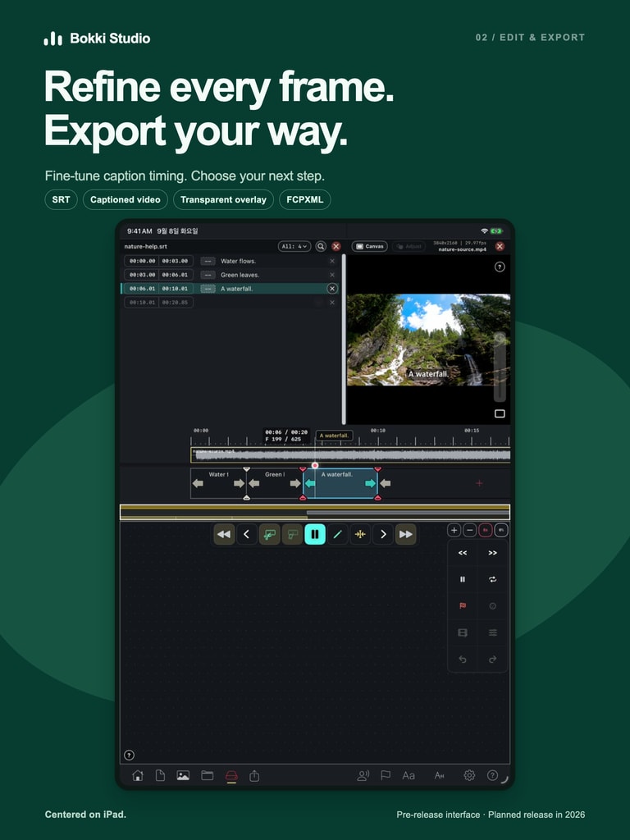Select the 'Water flows.' caption text

coord(238,261)
